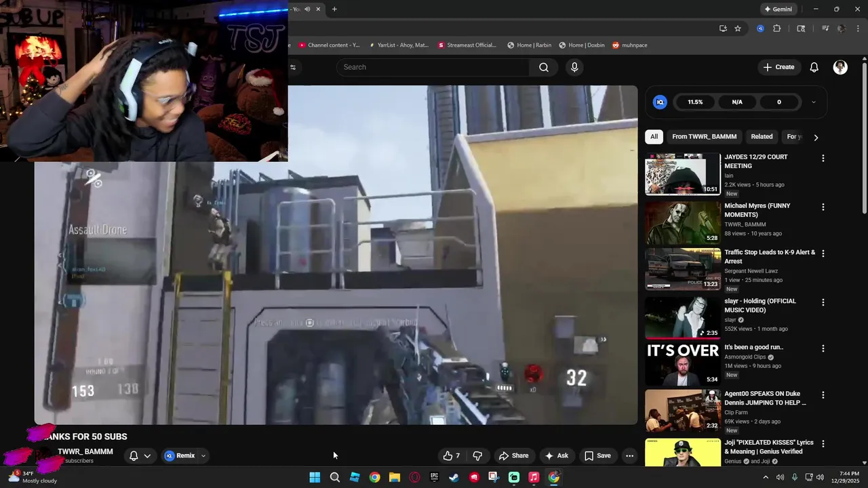
Task: Select the Related filter chip
Action: click(762, 137)
